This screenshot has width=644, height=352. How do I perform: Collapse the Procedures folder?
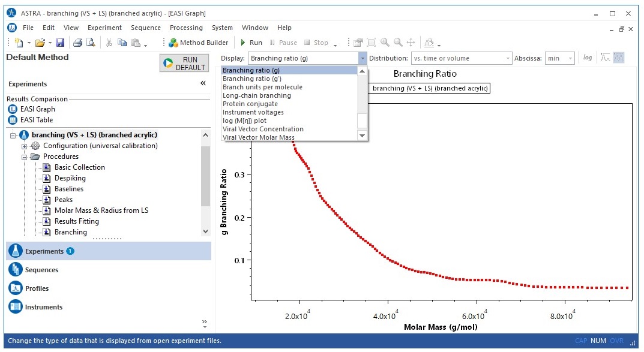pos(24,157)
